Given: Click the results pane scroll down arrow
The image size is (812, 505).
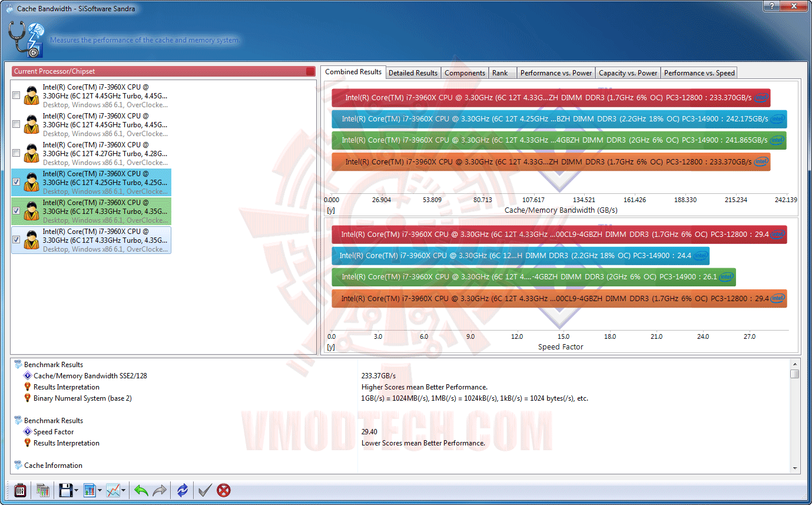Looking at the screenshot, I should [x=794, y=468].
